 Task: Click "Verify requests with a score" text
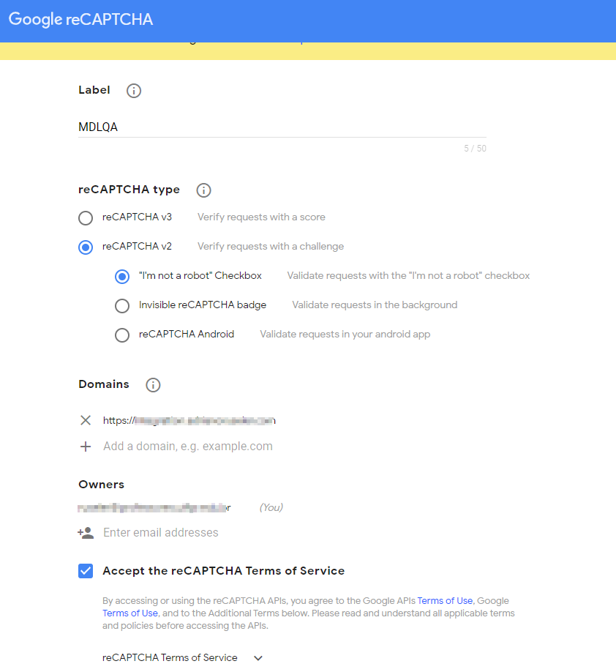pyautogui.click(x=261, y=217)
